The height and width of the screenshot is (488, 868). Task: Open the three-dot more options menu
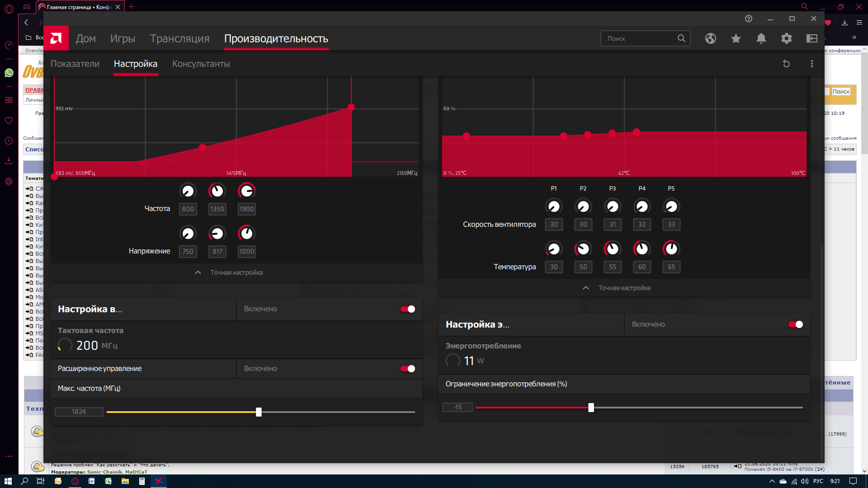(x=812, y=64)
